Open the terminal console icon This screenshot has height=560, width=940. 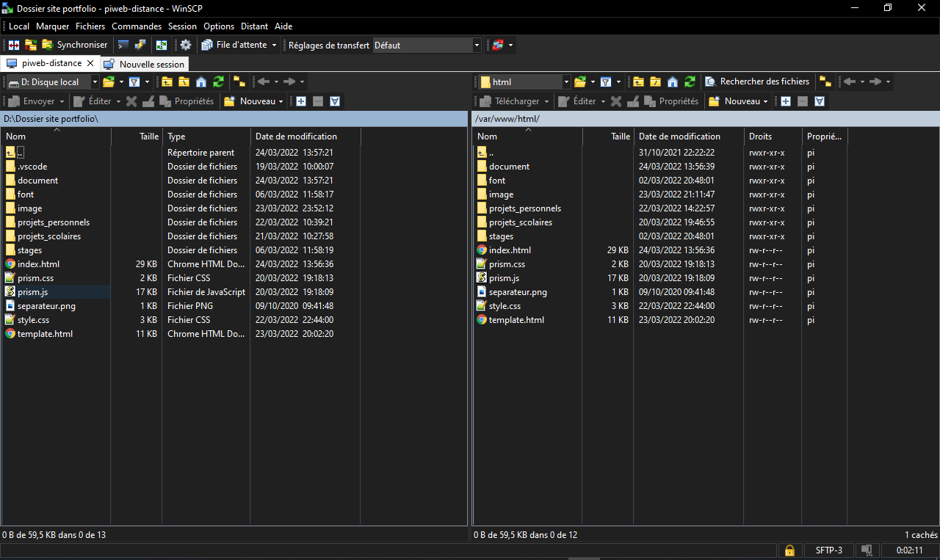tap(123, 45)
